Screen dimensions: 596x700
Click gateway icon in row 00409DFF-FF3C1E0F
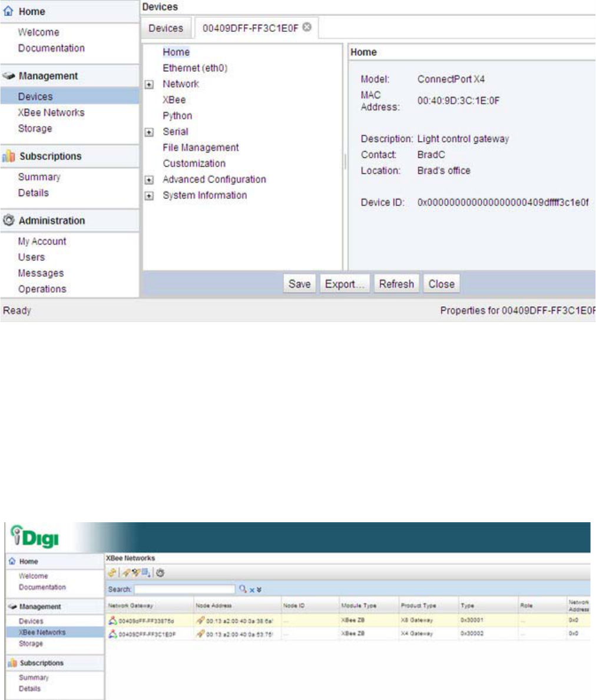coord(113,633)
